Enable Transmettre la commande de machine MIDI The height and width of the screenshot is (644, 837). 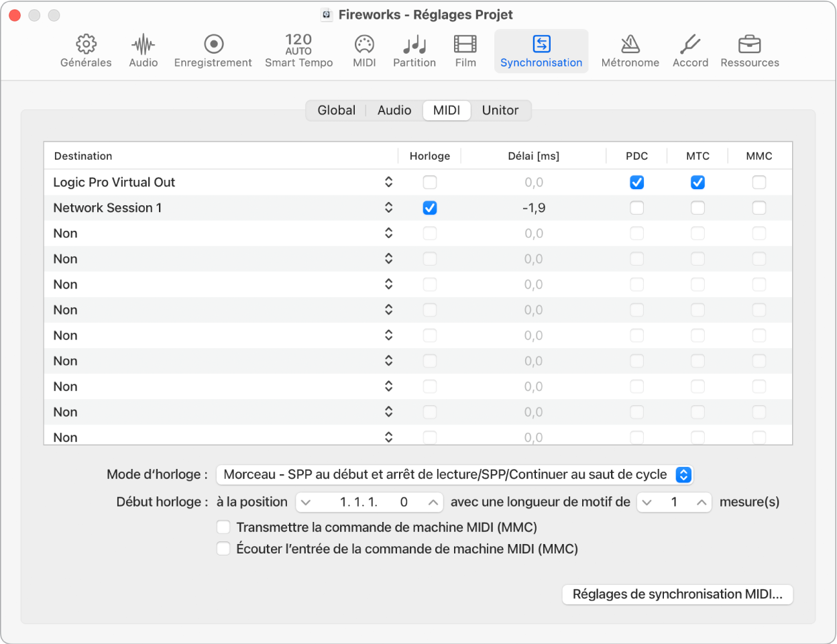[x=223, y=527]
